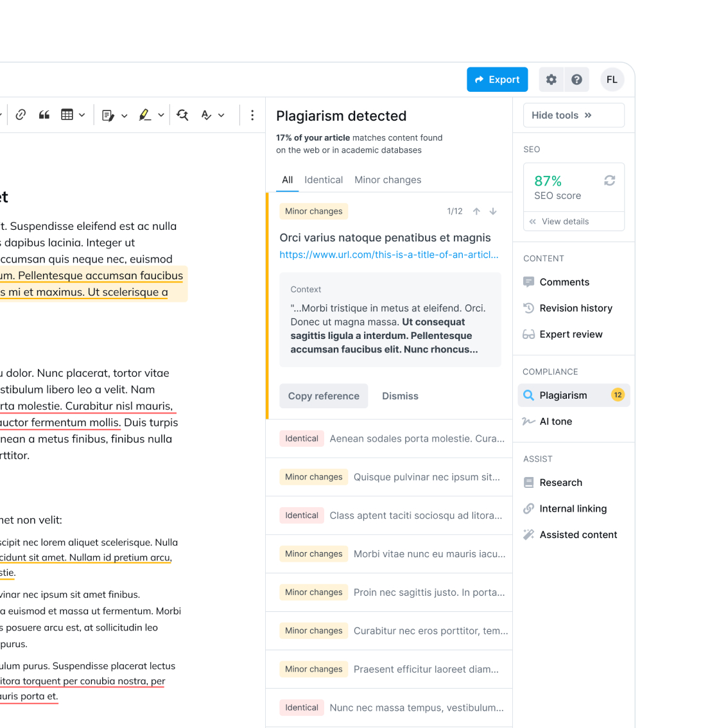The width and height of the screenshot is (728, 728).
Task: Go to the previous plagiarism match arrow
Action: pyautogui.click(x=476, y=211)
